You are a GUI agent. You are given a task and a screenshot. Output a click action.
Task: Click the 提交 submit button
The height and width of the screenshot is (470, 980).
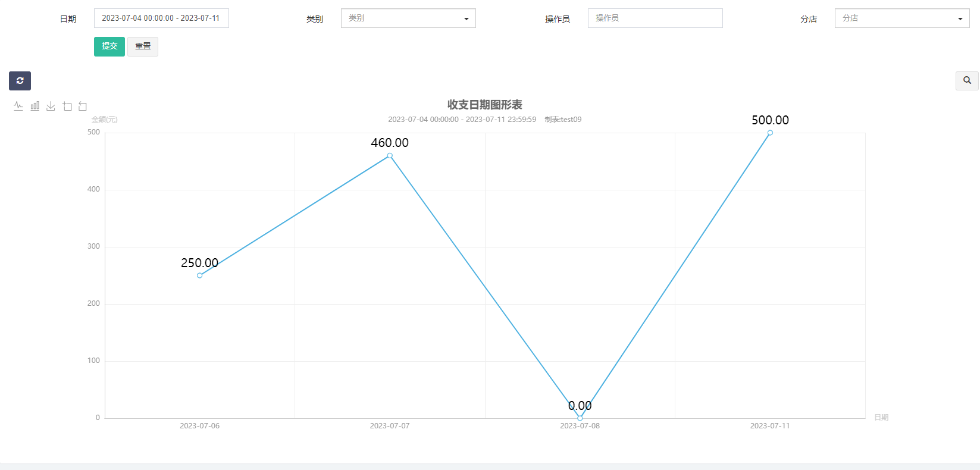tap(109, 46)
